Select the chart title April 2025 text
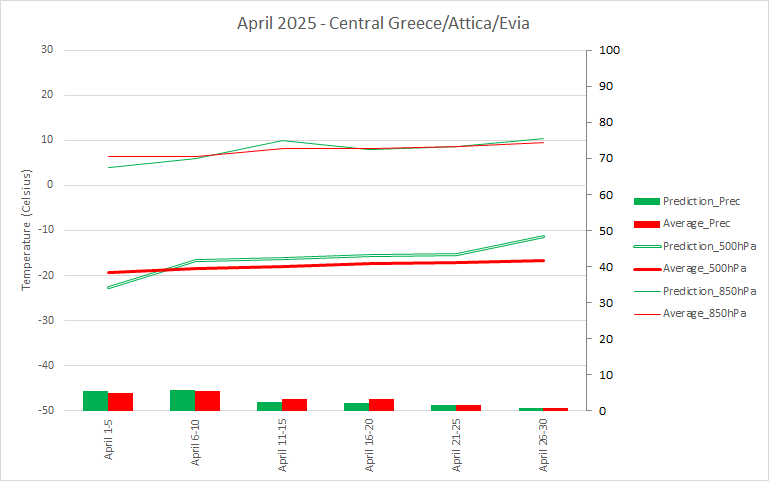Viewport: 769px width, 481px height. pos(383,22)
